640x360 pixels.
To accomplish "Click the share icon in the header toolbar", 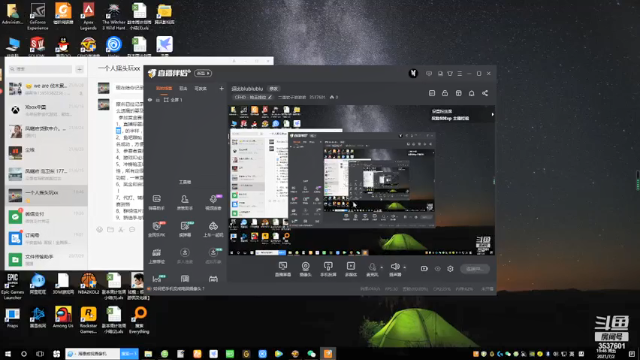I will coord(485,93).
